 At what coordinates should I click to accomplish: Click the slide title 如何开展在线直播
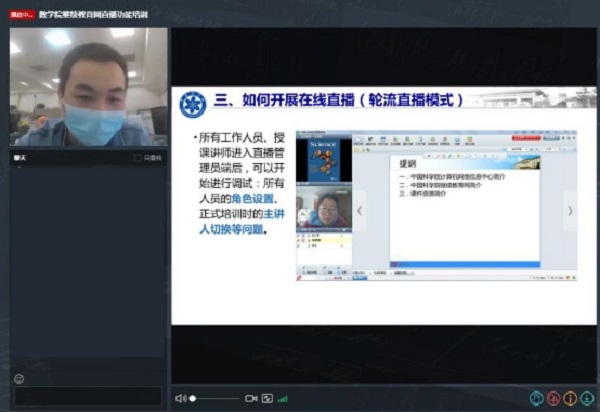338,101
